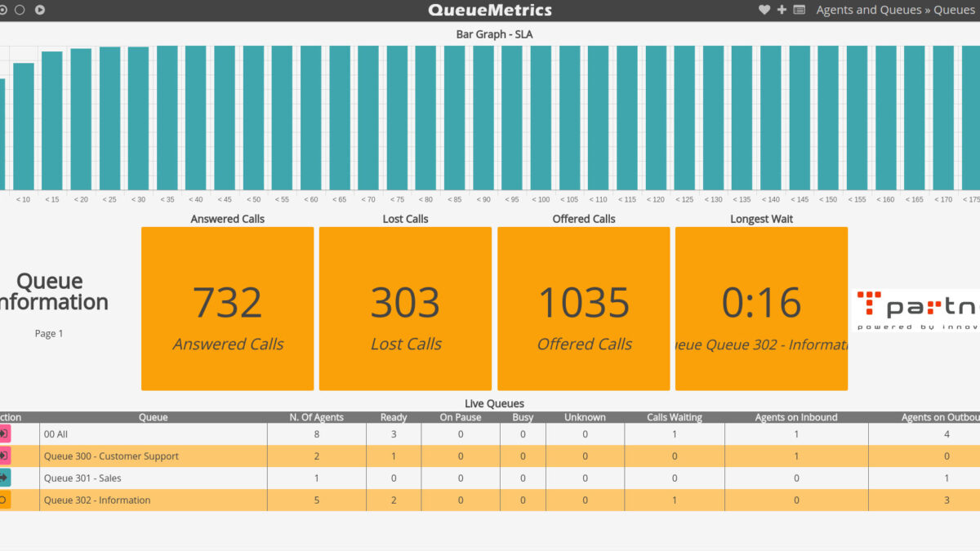
Task: Click the Bar Graph - SLA title
Action: click(x=494, y=34)
